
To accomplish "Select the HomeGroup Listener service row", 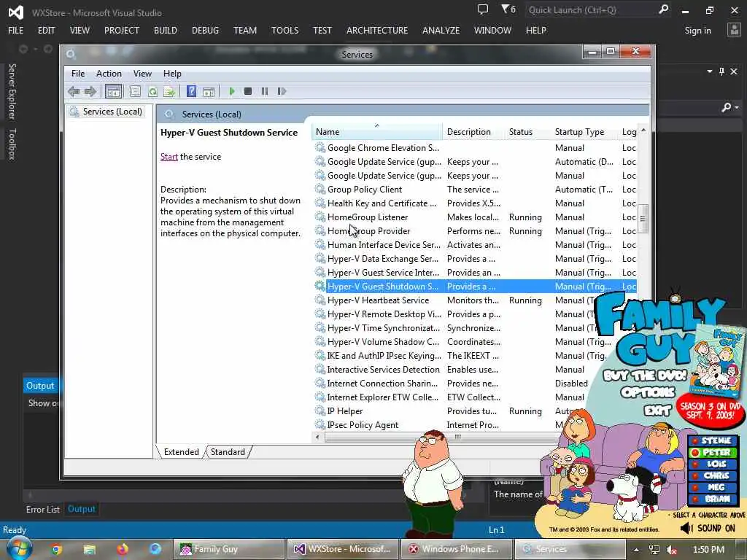I will click(474, 217).
